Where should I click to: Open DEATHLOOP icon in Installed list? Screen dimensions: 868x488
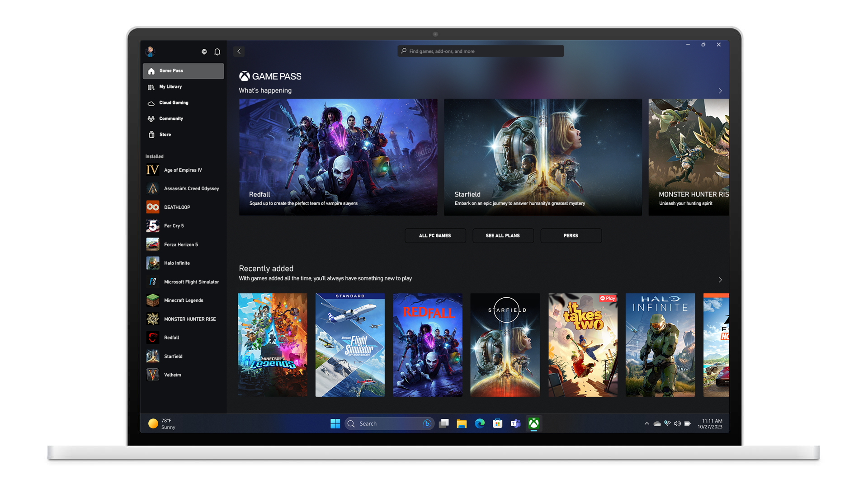click(x=153, y=207)
